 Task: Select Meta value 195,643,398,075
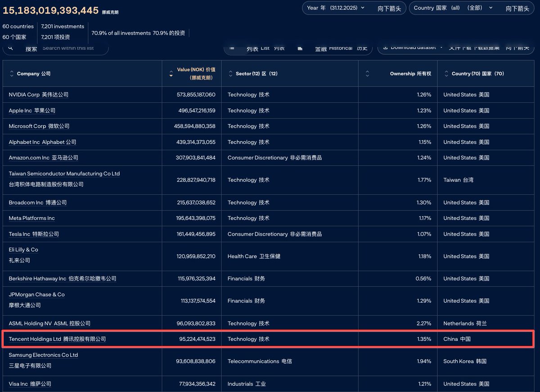point(196,218)
